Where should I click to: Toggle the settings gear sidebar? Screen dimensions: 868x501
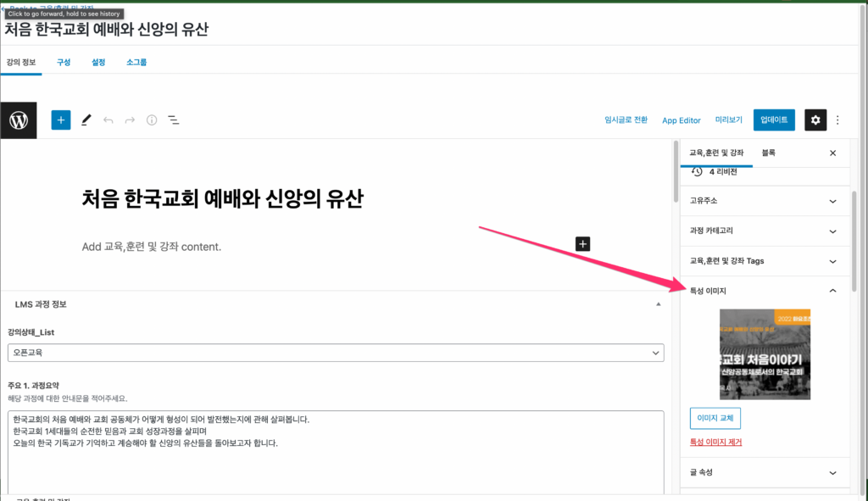815,120
